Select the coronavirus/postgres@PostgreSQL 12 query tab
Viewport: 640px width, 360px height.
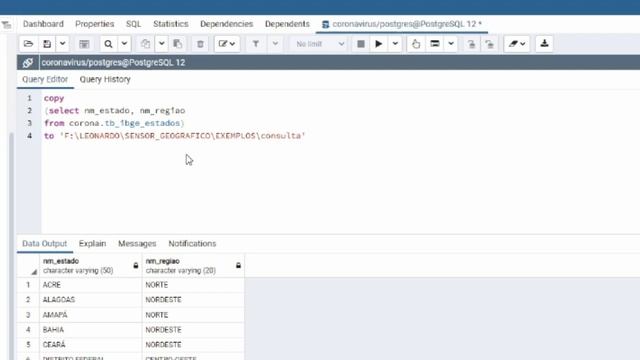point(402,24)
